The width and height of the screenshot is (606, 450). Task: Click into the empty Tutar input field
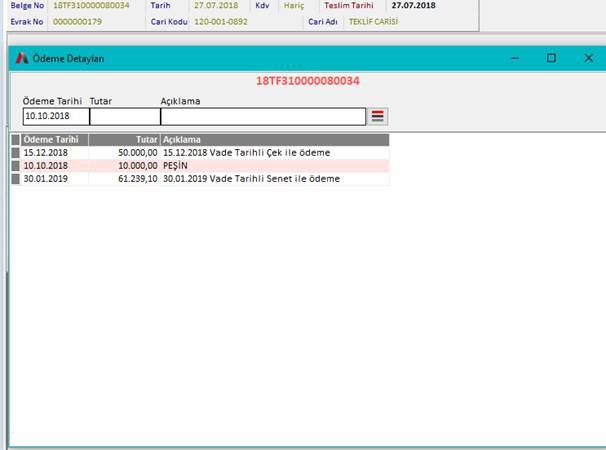tap(125, 116)
